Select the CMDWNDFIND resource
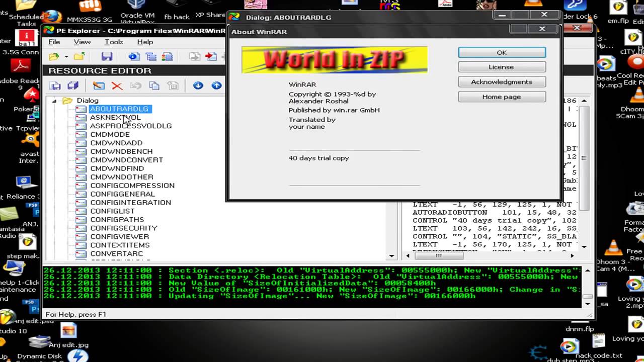Screen dimensions: 644x362 click(117, 168)
